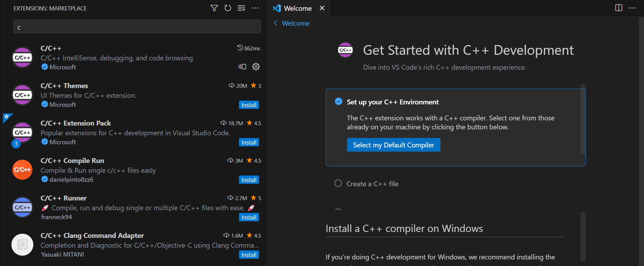Select the C/C++ extension title
The height and width of the screenshot is (266, 644).
[x=51, y=48]
